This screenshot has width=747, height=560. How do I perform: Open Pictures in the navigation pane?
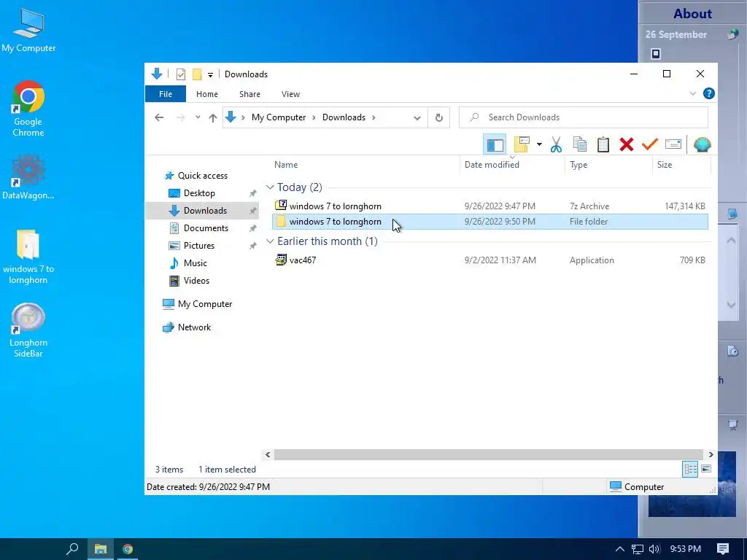click(x=199, y=246)
